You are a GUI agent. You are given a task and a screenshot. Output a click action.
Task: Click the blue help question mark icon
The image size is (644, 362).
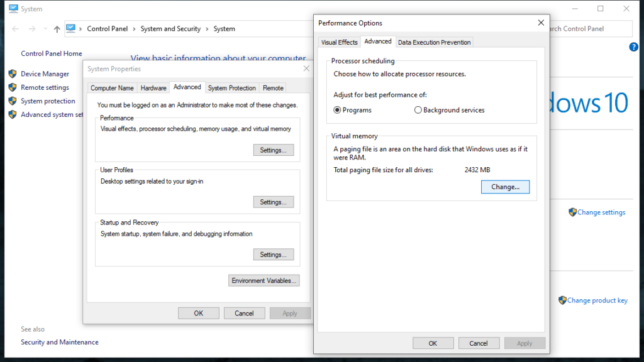[x=633, y=47]
